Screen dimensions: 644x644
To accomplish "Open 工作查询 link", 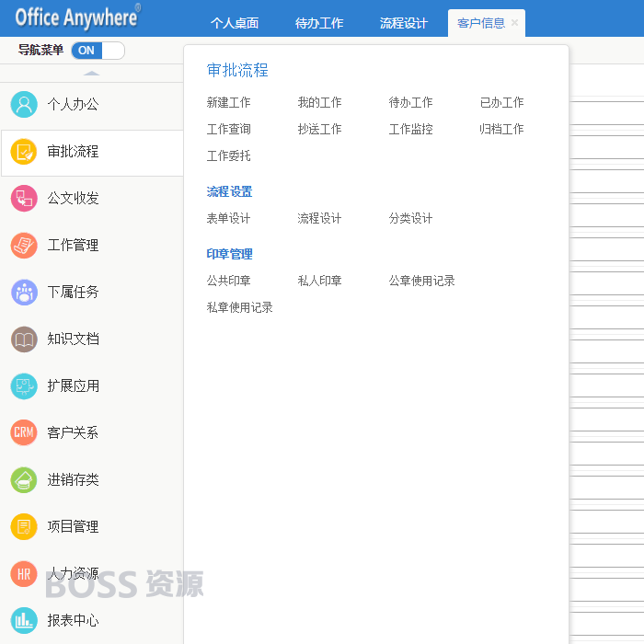I will click(229, 129).
